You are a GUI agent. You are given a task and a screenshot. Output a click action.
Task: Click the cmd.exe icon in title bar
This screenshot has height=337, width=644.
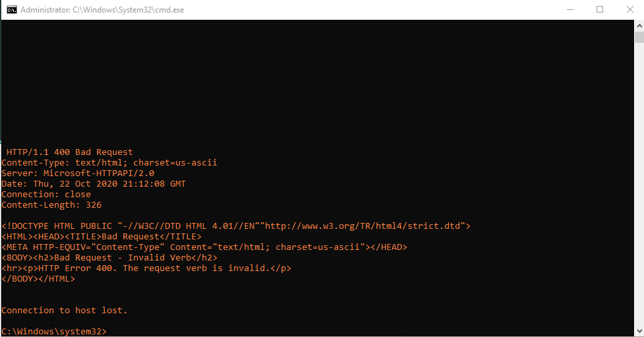click(11, 9)
